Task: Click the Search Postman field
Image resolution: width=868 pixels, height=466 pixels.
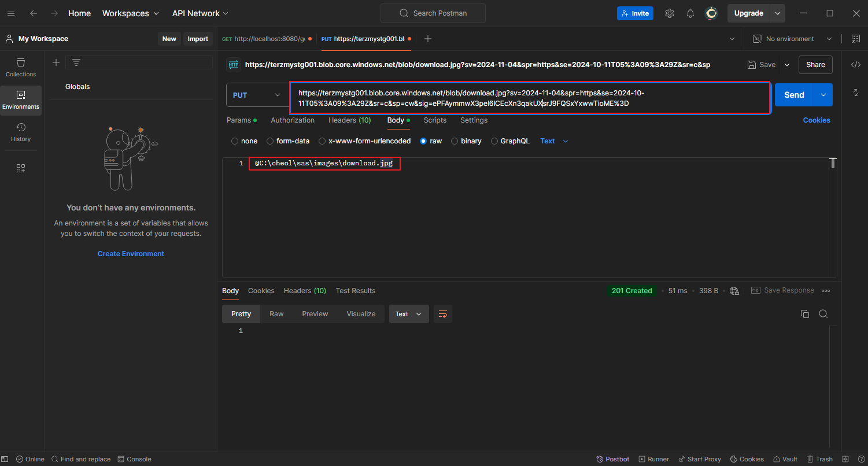Action: tap(433, 13)
